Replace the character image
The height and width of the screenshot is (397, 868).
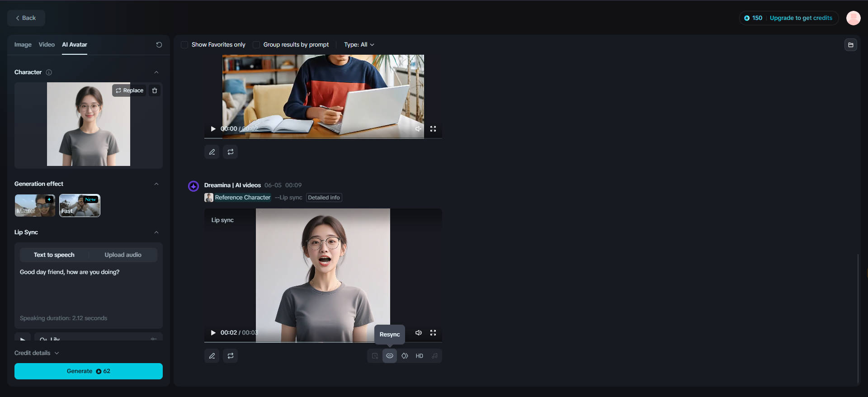pyautogui.click(x=129, y=90)
